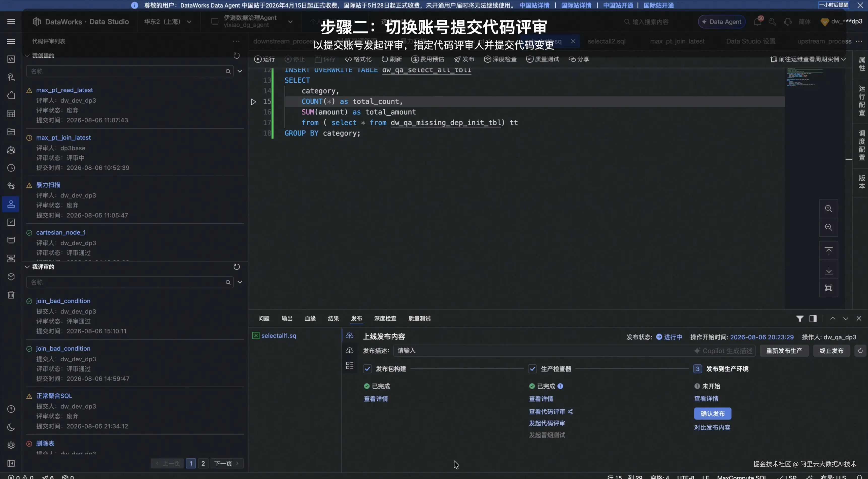Toggle the 生产检查器 step checkbox
Image resolution: width=868 pixels, height=479 pixels.
point(532,368)
